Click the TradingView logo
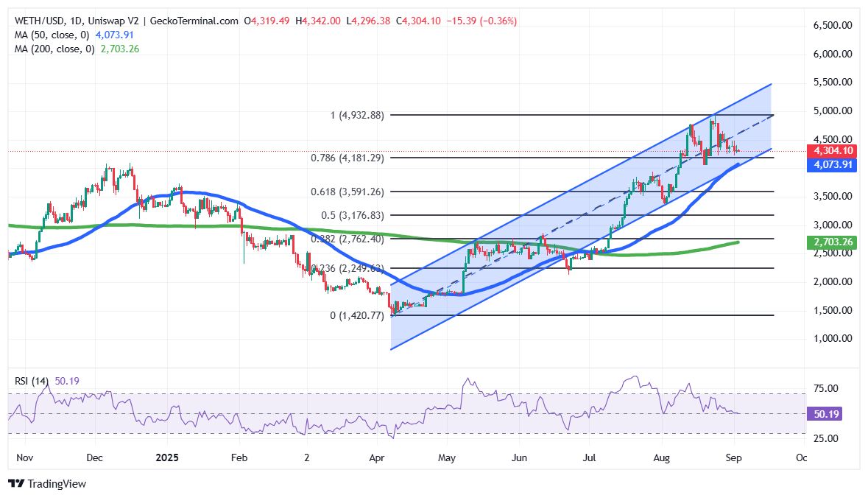868x498 pixels. tap(46, 485)
